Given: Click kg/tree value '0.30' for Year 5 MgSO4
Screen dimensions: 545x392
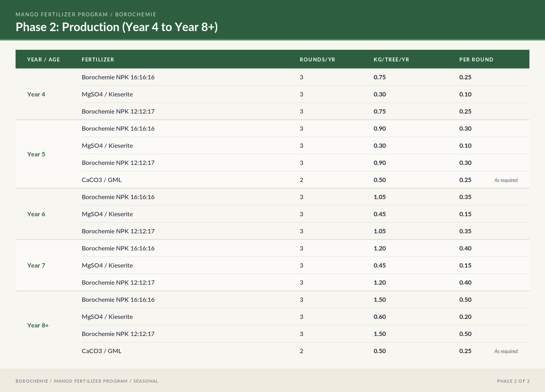Looking at the screenshot, I should pos(380,145).
